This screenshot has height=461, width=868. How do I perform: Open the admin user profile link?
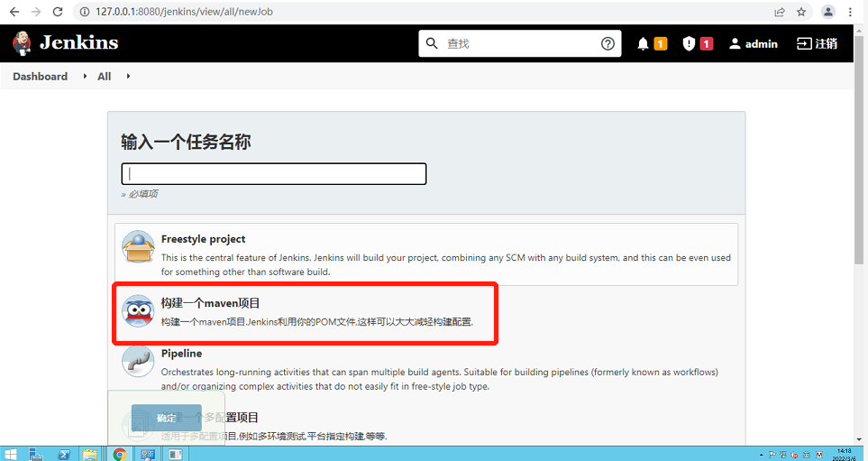coord(754,44)
